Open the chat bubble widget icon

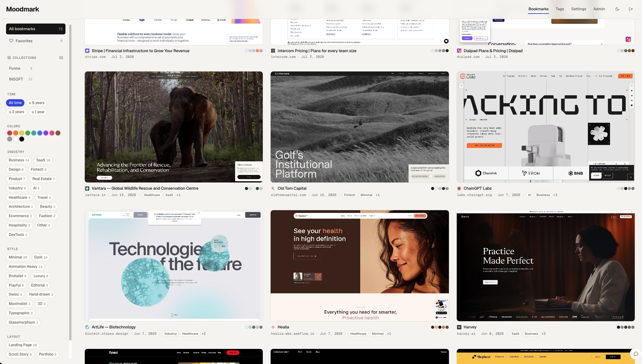click(x=636, y=354)
